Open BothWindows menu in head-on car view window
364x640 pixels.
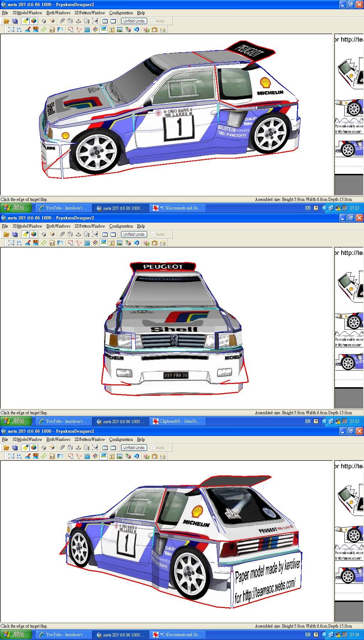pos(58,226)
